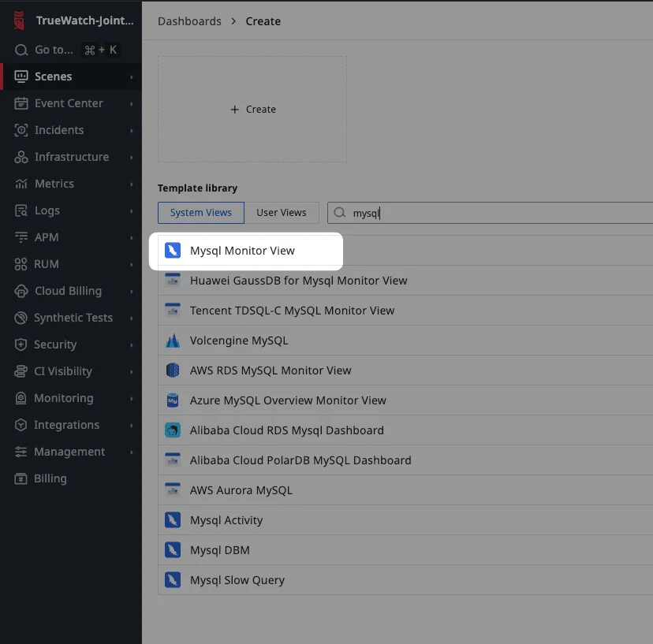Click the Infrastructure nodes icon
Screen dimensions: 653x644
point(21,157)
